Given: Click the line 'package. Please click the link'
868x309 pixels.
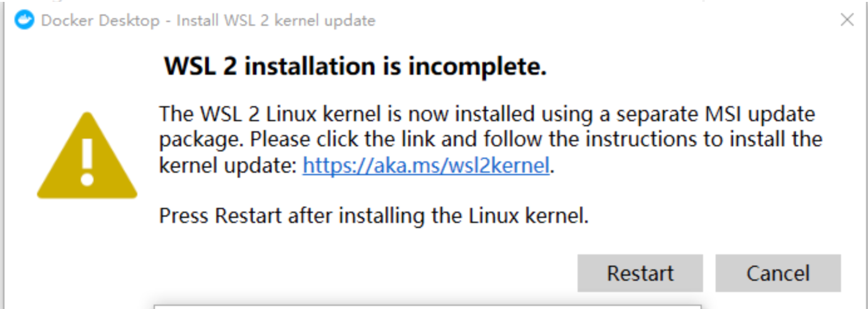Looking at the screenshot, I should coord(490,139).
